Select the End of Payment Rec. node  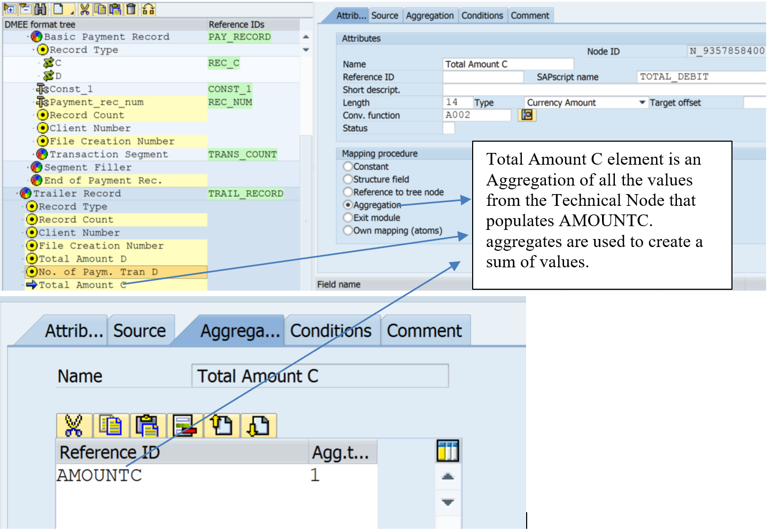[103, 181]
